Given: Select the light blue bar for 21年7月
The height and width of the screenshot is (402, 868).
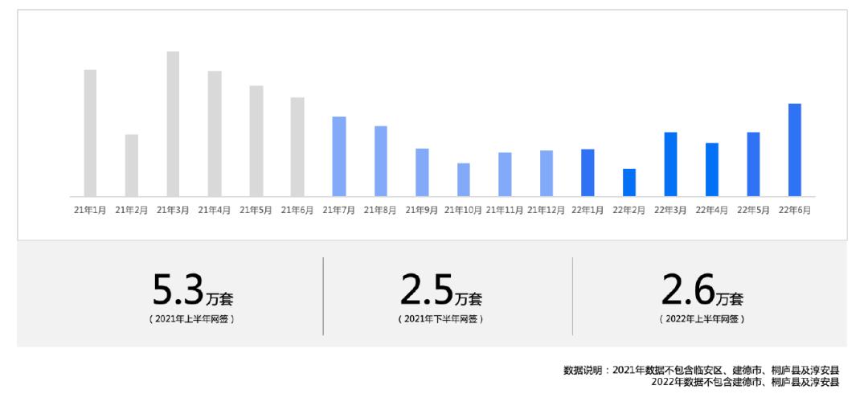Looking at the screenshot, I should click(x=339, y=156).
